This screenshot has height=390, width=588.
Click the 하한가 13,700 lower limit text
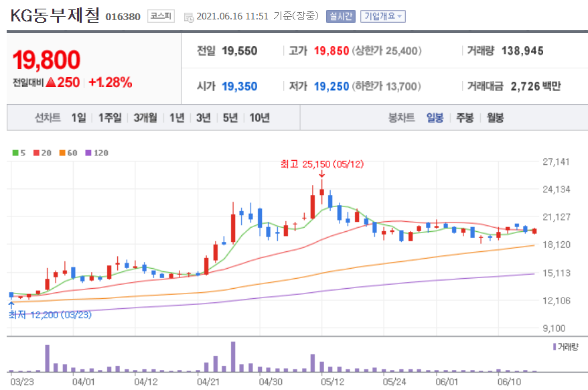[386, 86]
